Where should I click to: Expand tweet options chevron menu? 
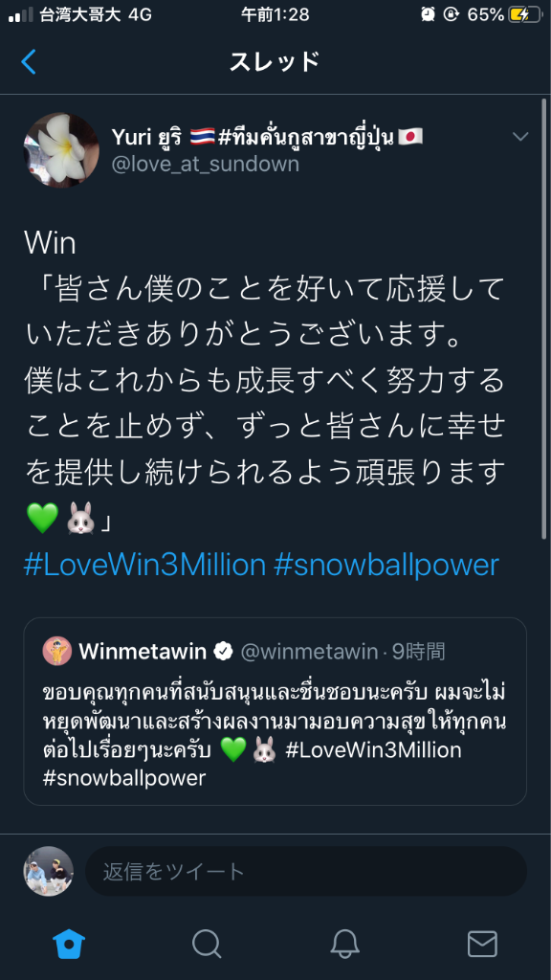[520, 136]
